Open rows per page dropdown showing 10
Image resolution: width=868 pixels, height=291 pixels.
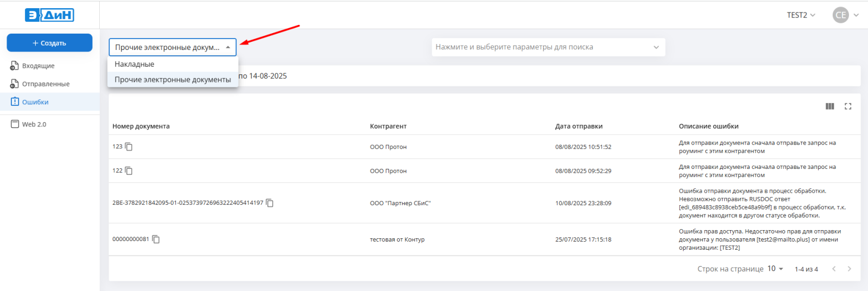[775, 269]
